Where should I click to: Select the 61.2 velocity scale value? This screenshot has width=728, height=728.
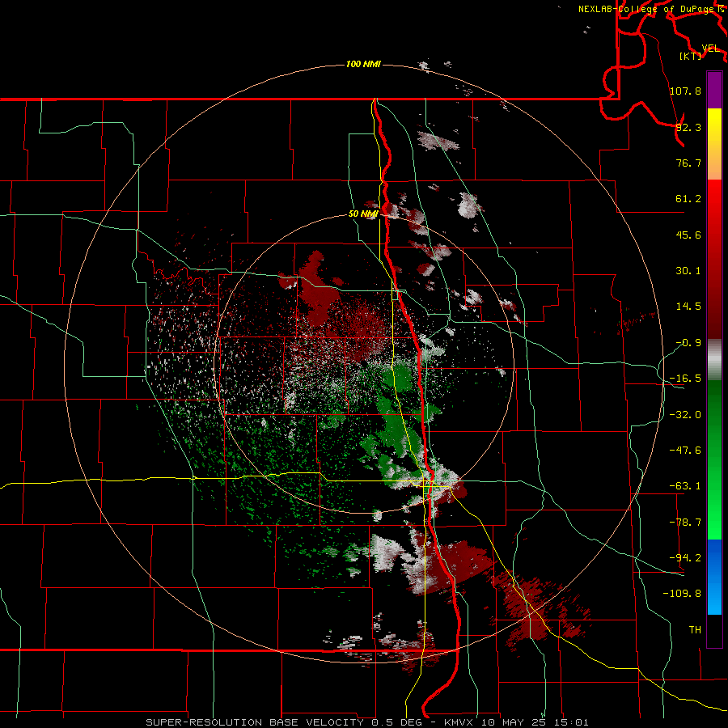pyautogui.click(x=688, y=199)
